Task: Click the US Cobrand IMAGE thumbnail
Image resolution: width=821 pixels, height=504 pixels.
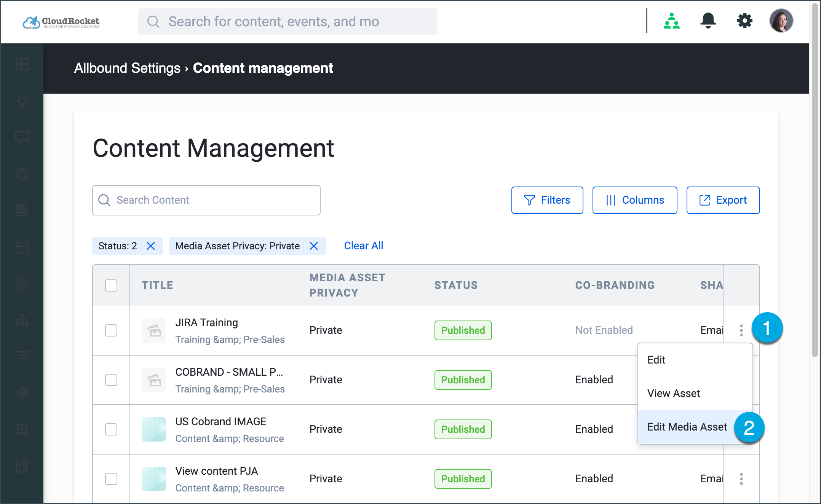Action: (x=154, y=429)
